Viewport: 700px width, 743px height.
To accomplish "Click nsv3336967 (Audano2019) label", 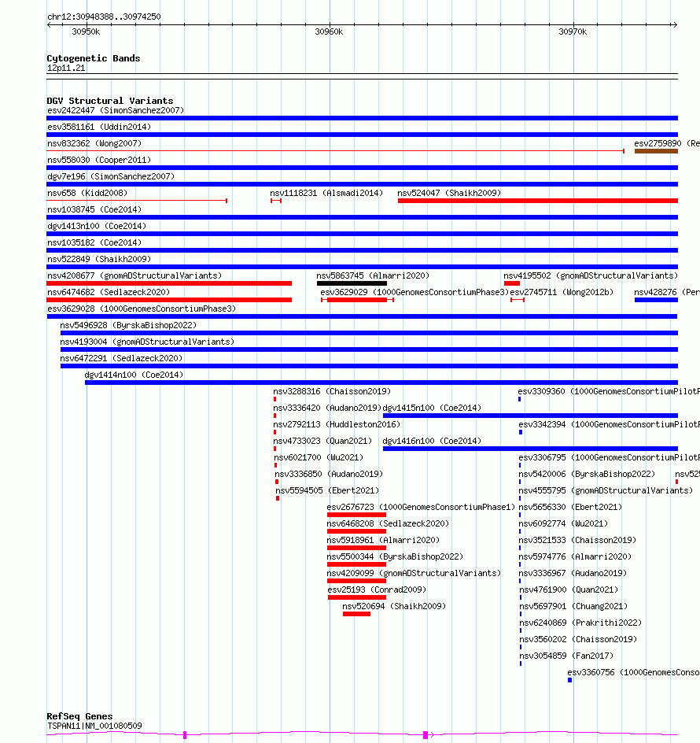I will [573, 574].
